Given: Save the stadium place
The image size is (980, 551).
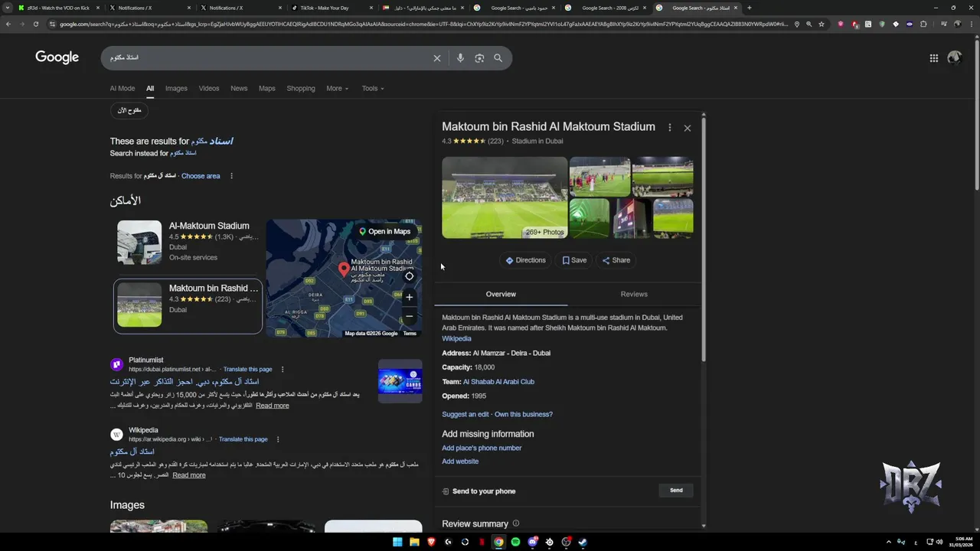Looking at the screenshot, I should point(574,260).
